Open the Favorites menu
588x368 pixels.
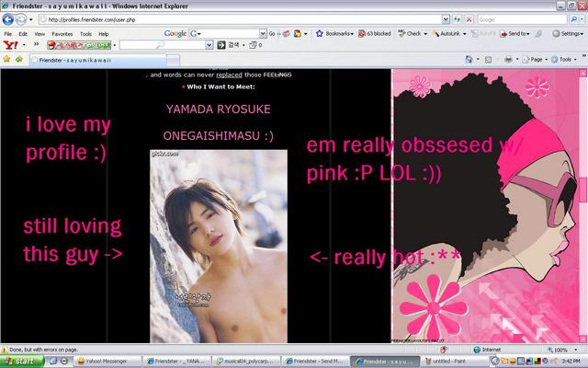pyautogui.click(x=62, y=34)
